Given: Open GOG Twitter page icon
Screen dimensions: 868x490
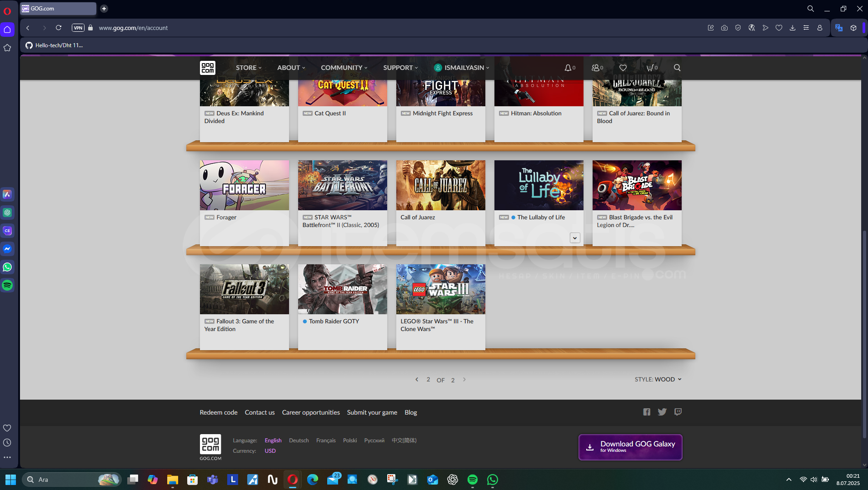Looking at the screenshot, I should point(662,412).
